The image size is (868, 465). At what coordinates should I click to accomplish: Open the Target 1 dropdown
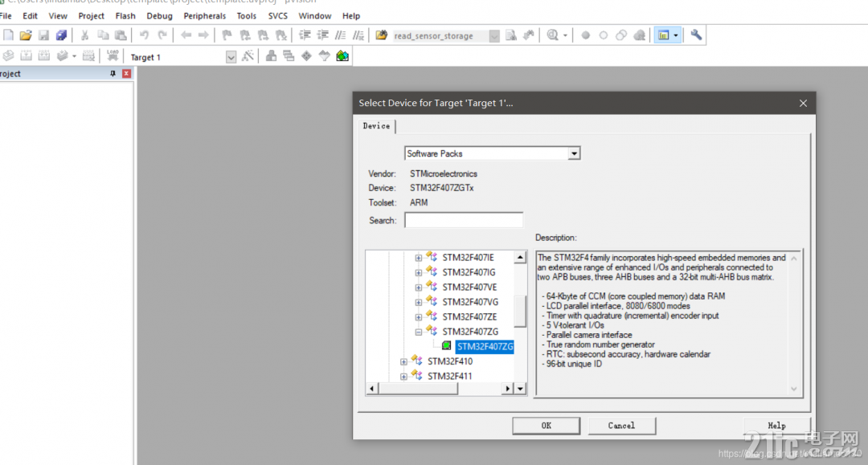231,57
